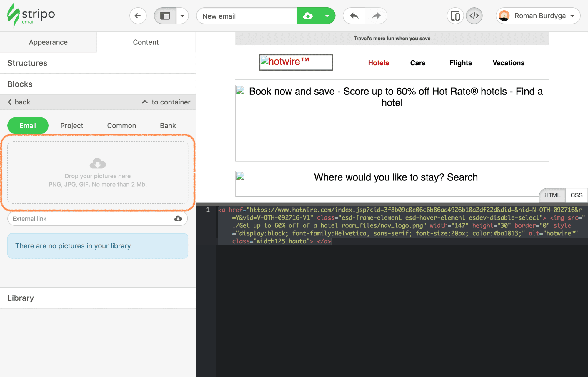Open the code editor view

[x=474, y=16]
